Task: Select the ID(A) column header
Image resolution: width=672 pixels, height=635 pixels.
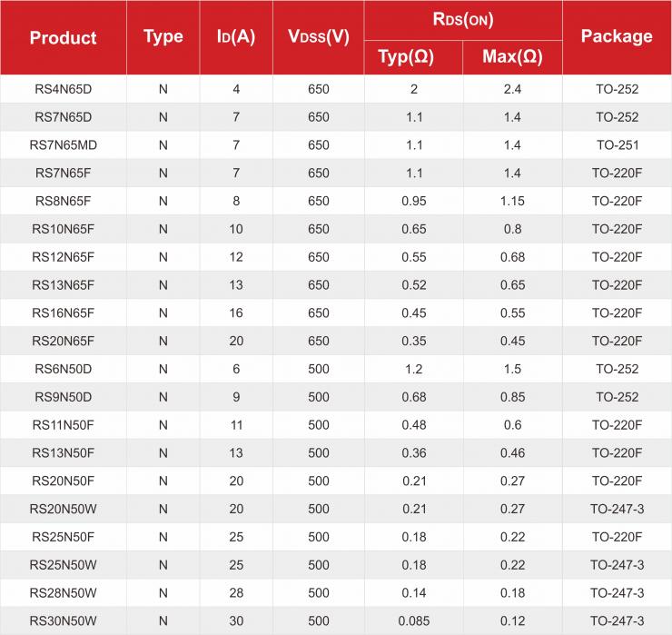Action: 236,37
